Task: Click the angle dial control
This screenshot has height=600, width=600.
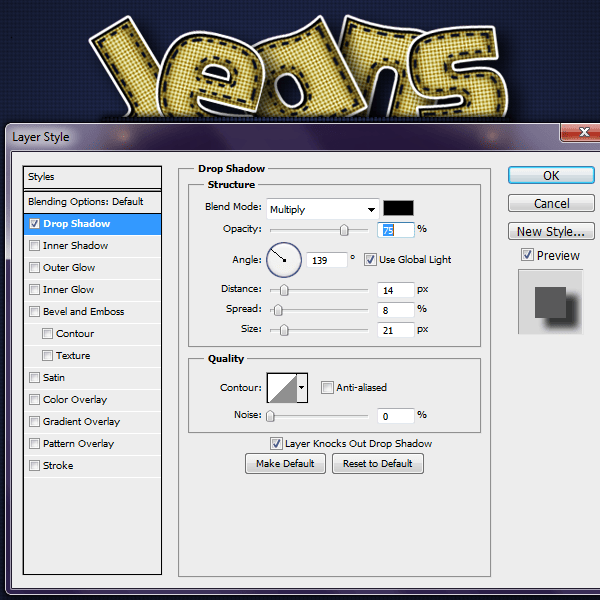Action: click(284, 260)
